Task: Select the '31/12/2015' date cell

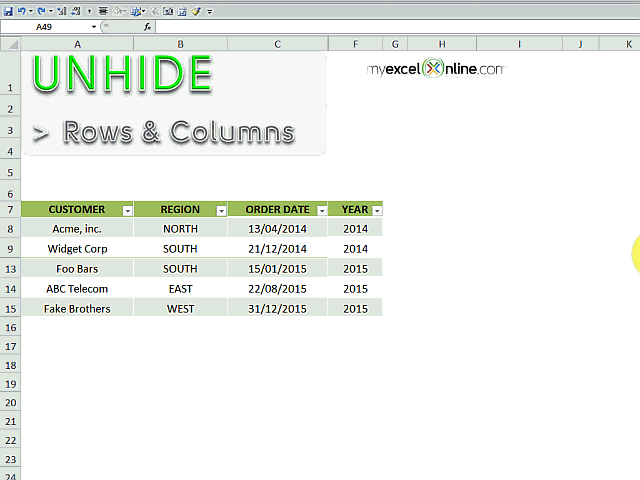Action: (278, 309)
